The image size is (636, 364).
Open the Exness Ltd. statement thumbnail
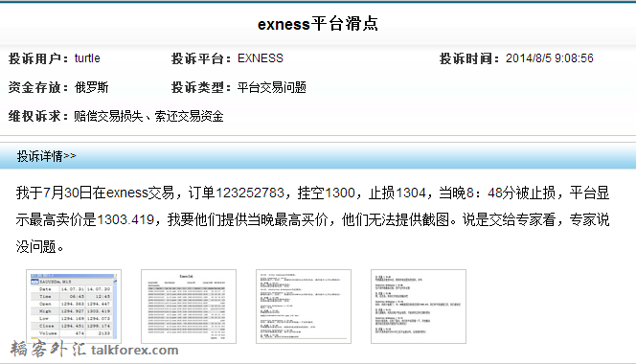click(189, 307)
